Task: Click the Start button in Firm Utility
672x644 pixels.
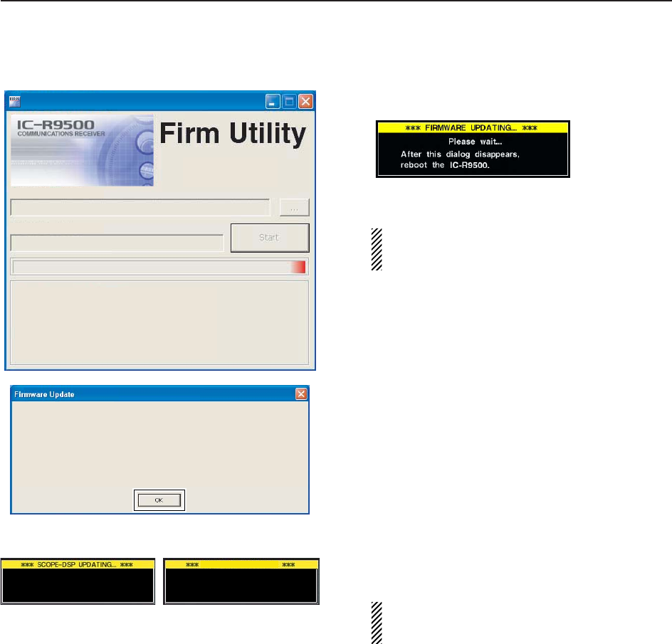Action: pyautogui.click(x=270, y=238)
